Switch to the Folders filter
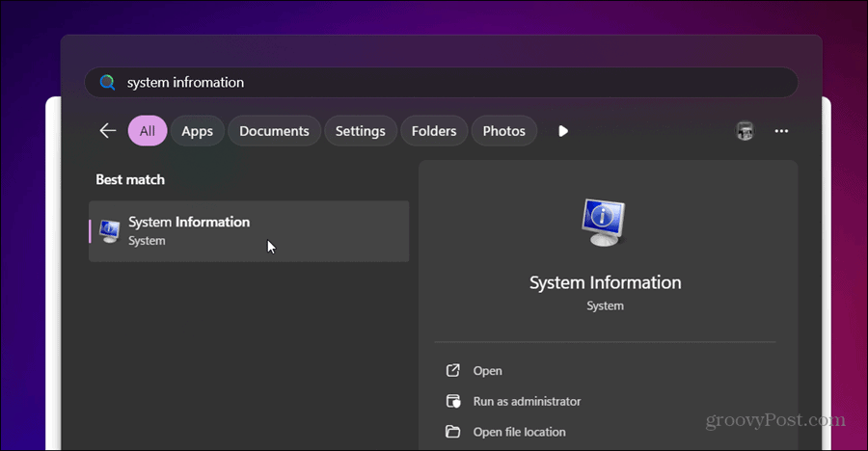Image resolution: width=868 pixels, height=451 pixels. click(434, 131)
